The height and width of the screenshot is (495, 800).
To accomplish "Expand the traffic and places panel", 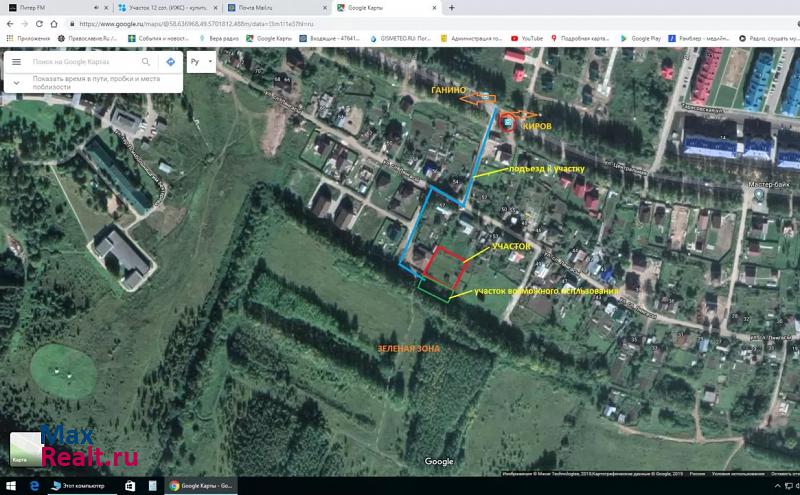I will point(16,82).
